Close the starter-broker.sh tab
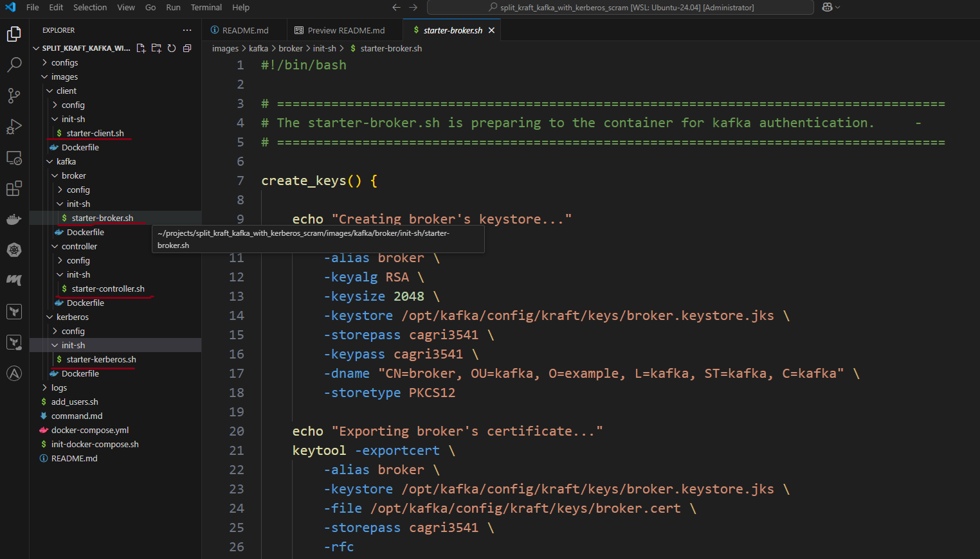Screen dimensions: 980x559 [492, 30]
